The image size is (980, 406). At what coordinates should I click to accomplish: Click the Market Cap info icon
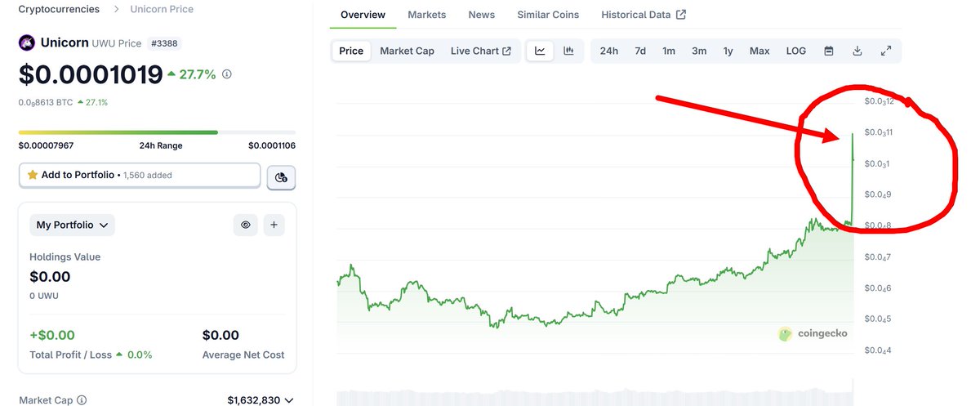[82, 400]
